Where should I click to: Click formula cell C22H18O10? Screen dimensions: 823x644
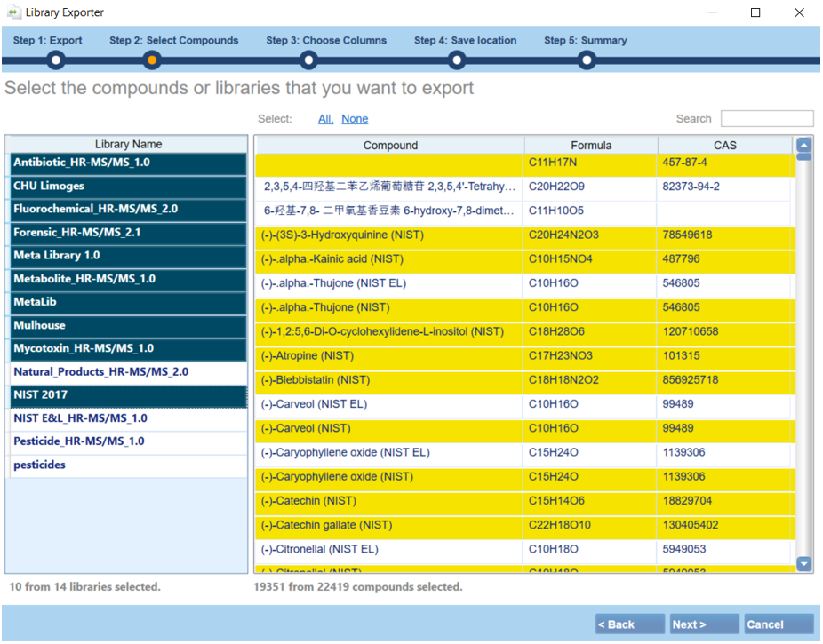(x=590, y=527)
